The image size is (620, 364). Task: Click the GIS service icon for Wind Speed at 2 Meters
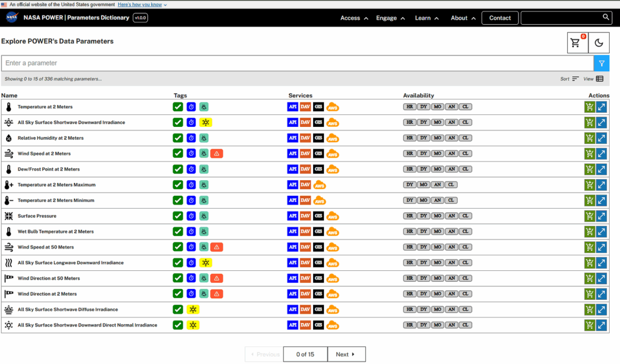click(x=318, y=154)
